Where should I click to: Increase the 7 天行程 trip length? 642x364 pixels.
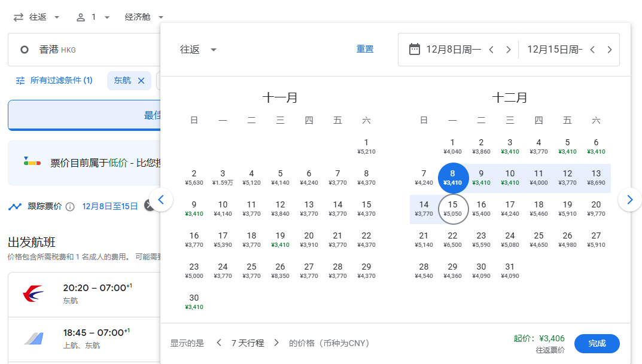click(276, 342)
